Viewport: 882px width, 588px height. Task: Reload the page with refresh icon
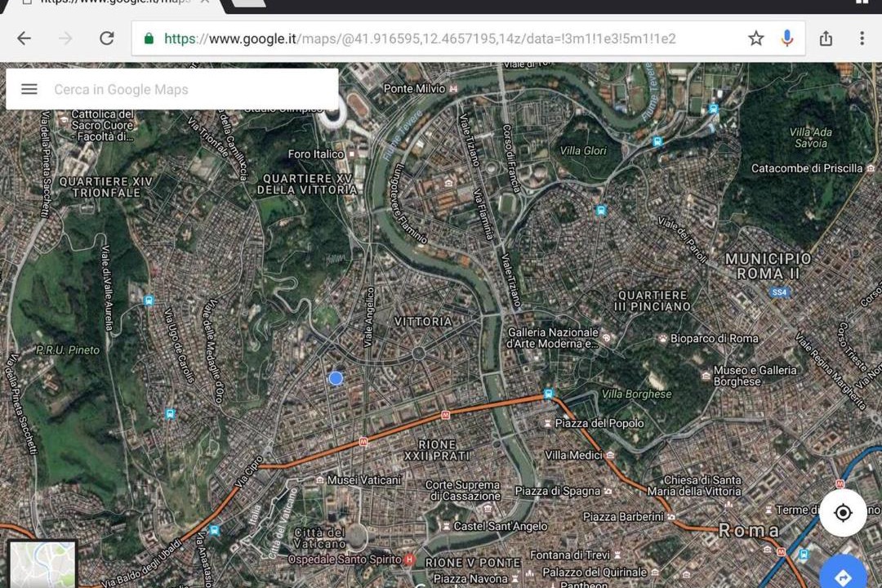107,38
